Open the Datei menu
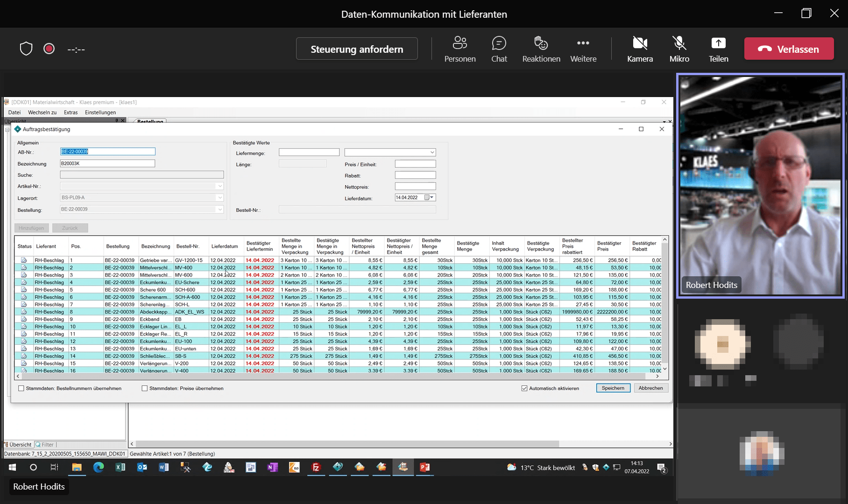This screenshot has height=504, width=848. [14, 112]
